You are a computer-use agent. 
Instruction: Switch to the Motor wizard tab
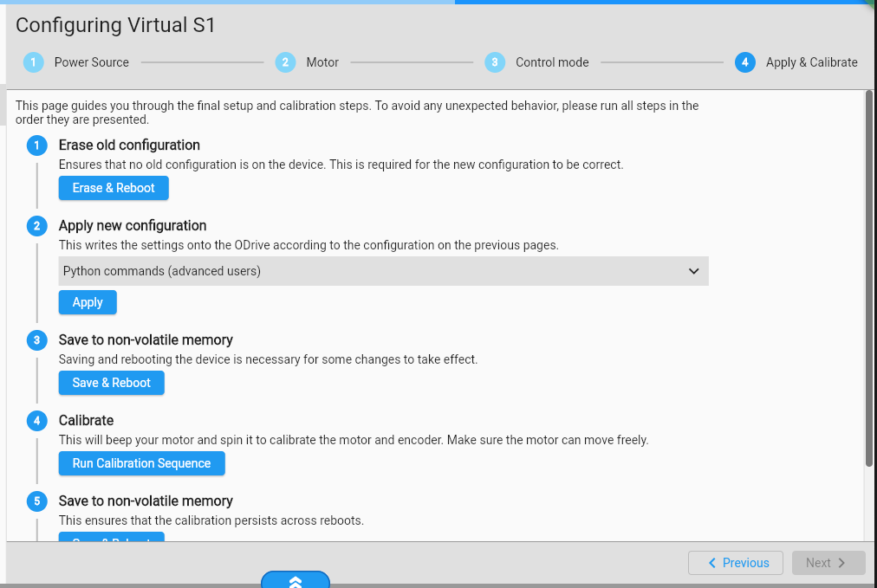coord(322,62)
